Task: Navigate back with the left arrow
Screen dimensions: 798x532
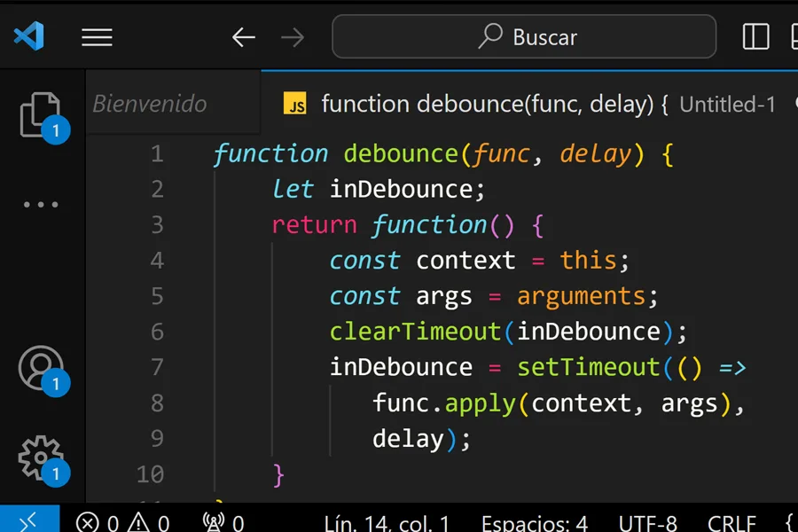Action: 243,36
